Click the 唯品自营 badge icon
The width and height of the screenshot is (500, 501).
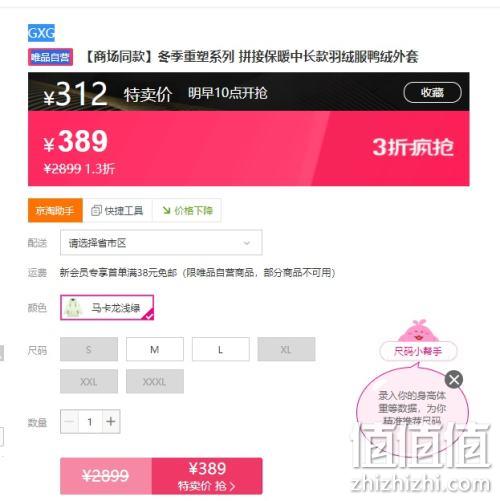pos(50,57)
